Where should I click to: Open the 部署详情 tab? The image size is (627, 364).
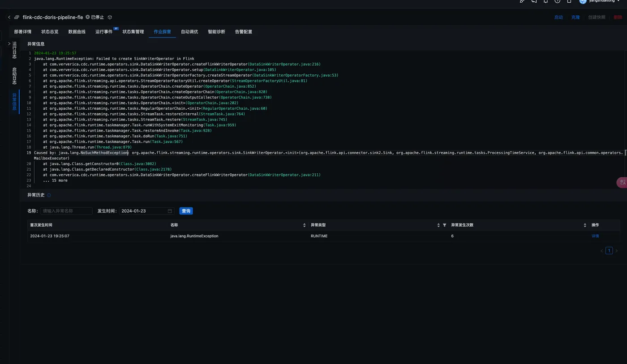point(23,32)
